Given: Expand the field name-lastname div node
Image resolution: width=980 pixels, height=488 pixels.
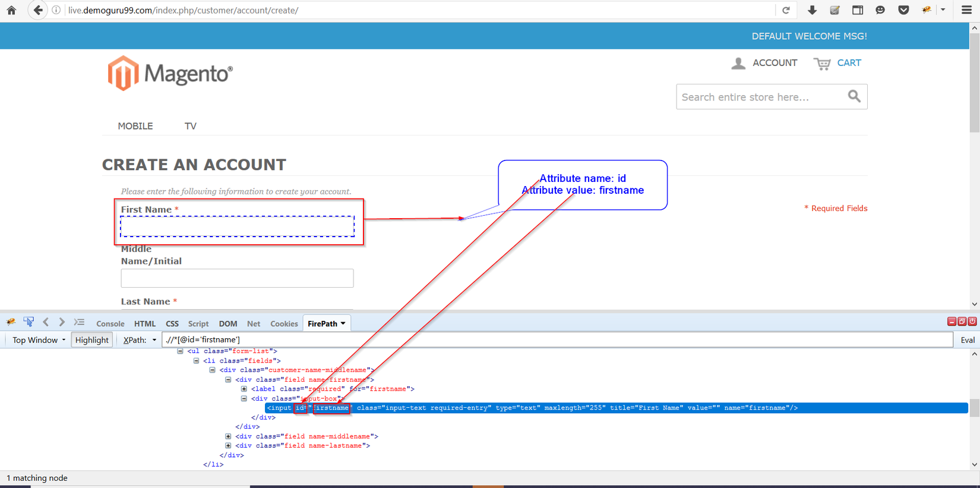Looking at the screenshot, I should [x=228, y=446].
